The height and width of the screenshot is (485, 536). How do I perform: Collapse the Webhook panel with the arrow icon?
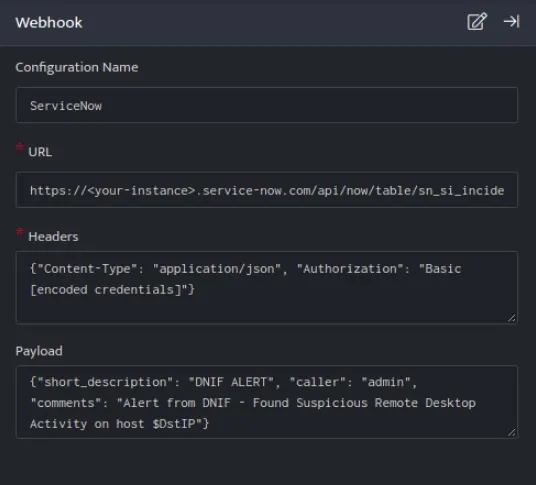click(512, 22)
